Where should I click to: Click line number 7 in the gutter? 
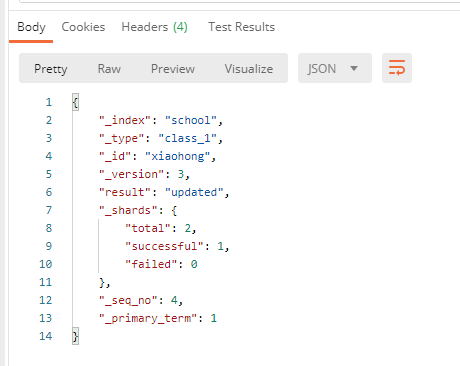[x=49, y=210]
